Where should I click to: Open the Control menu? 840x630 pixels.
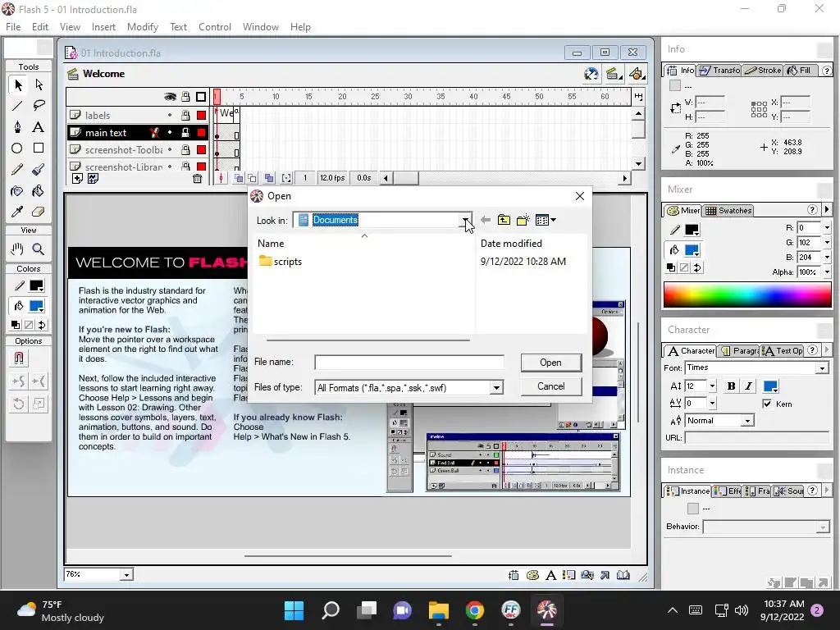coord(215,27)
